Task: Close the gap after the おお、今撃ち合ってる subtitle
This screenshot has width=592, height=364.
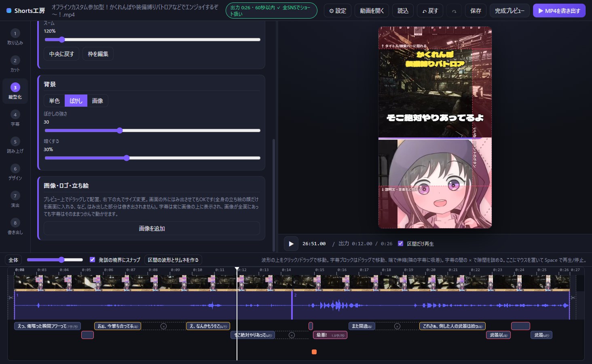Action: click(x=163, y=326)
